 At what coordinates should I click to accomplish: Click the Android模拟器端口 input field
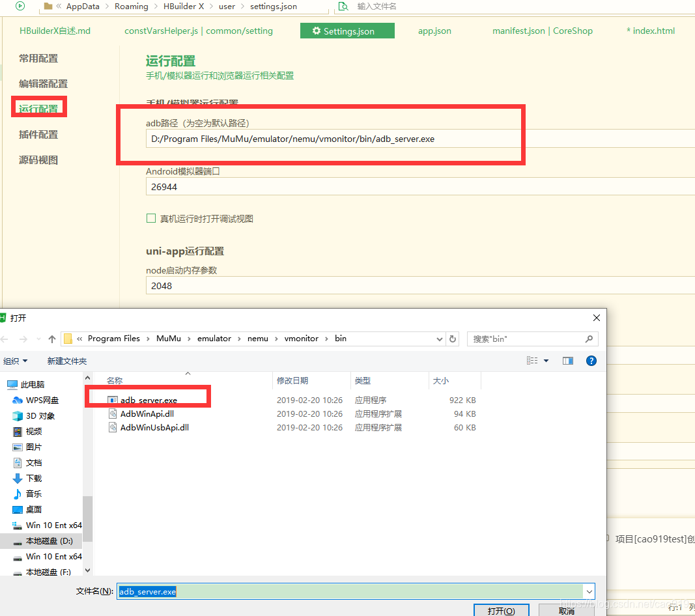(x=420, y=187)
